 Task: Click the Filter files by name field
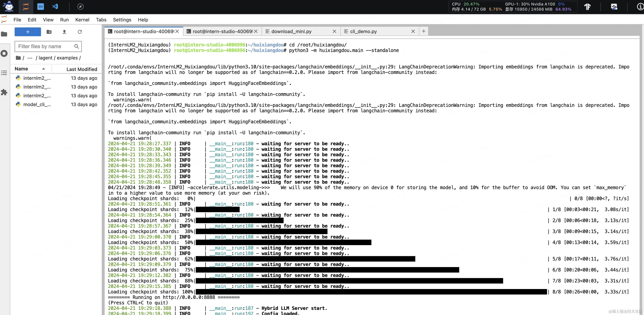pos(45,46)
